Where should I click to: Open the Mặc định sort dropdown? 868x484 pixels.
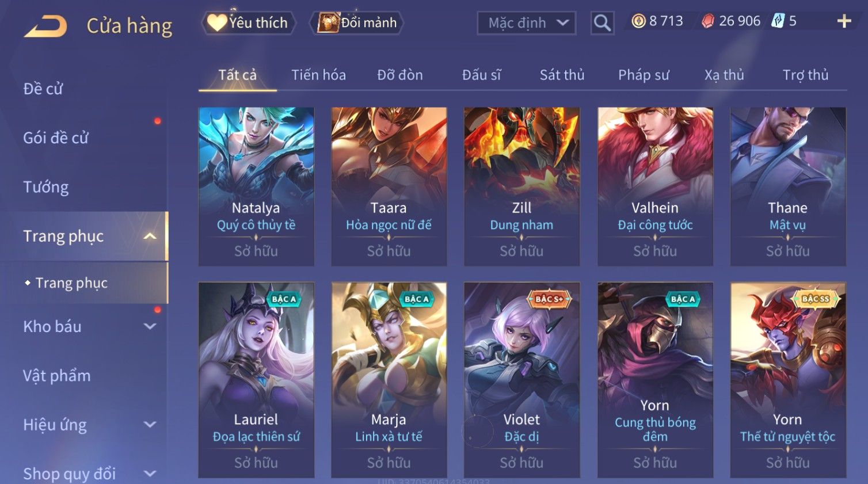527,23
